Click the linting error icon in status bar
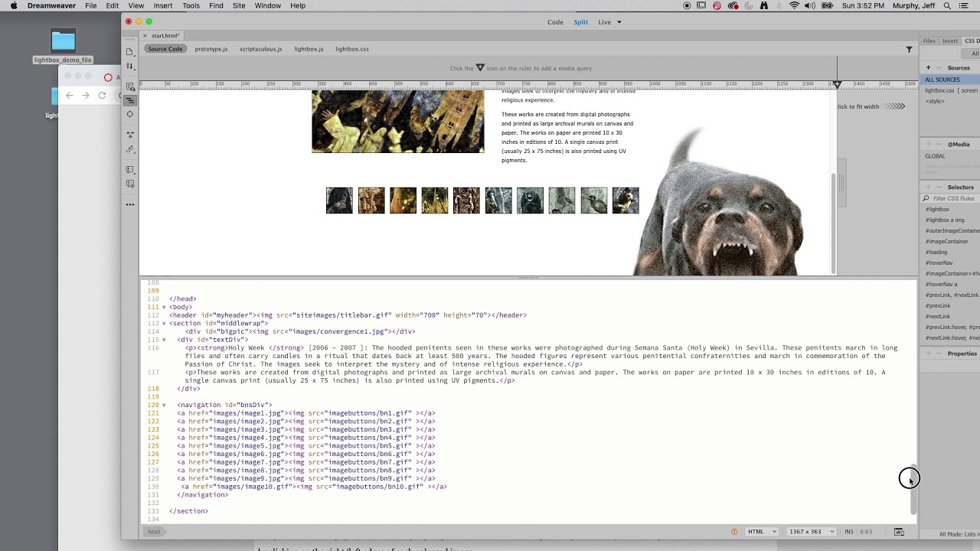 (x=734, y=531)
